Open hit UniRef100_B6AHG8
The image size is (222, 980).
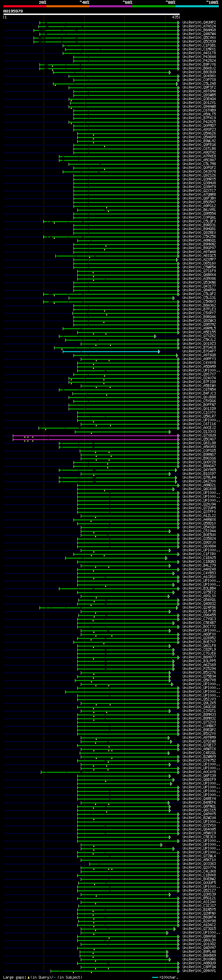pyautogui.click(x=199, y=30)
